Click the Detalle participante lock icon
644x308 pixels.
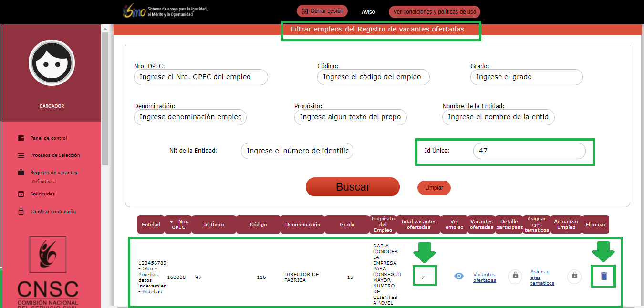[515, 276]
